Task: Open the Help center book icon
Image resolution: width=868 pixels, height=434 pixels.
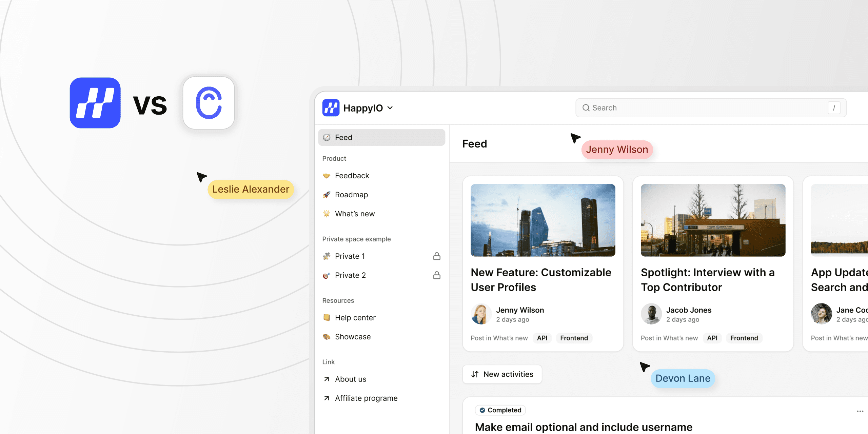Action: point(327,318)
